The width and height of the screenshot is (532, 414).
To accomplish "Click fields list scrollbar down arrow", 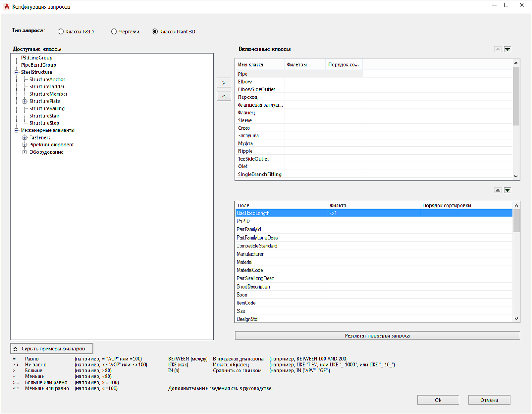I will (516, 319).
